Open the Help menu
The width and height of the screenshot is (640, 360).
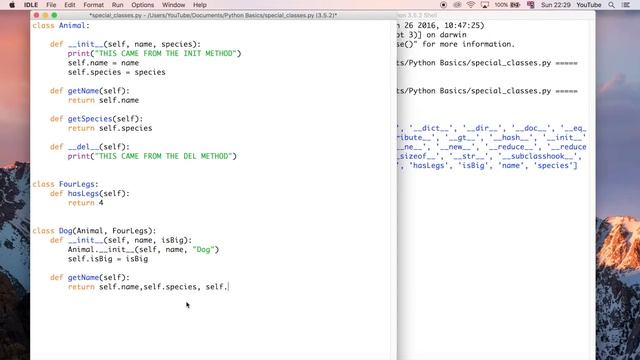coord(200,5)
